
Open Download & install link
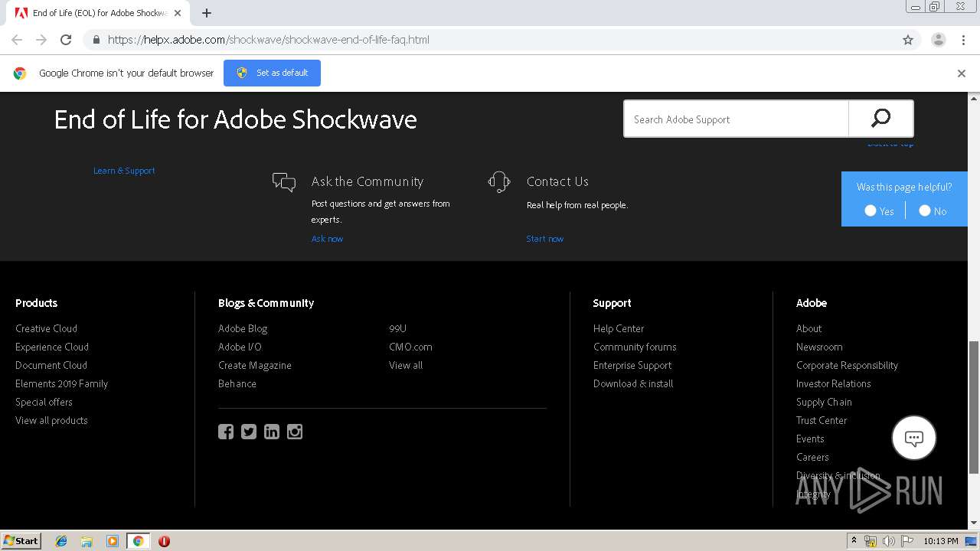click(x=633, y=383)
